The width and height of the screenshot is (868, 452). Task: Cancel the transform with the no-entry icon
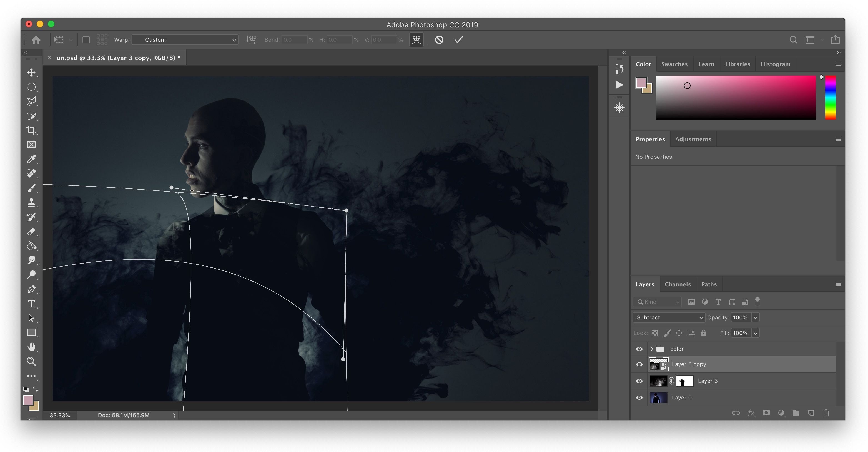(x=439, y=40)
